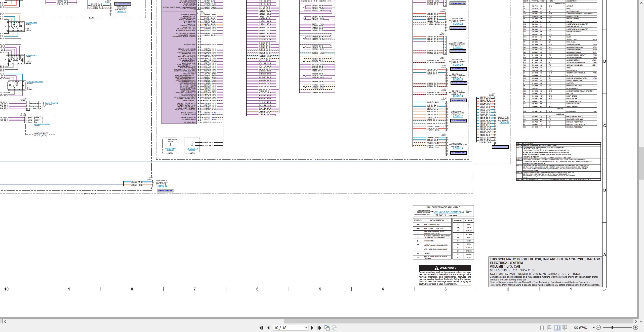Click the MEDIA NUMBER: KENR5711-05 text
644x332 pixels.
[512, 270]
